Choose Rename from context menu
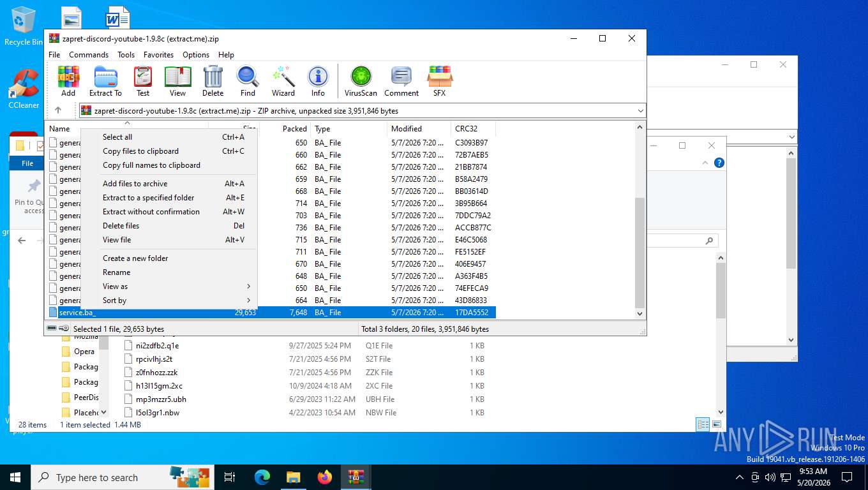This screenshot has height=490, width=868. point(168,272)
